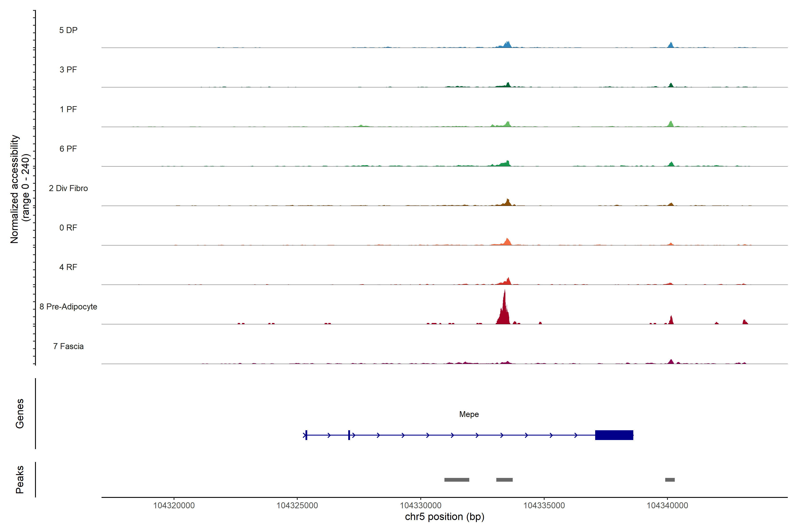798x532 pixels.
Task: Click the 5 DP track label
Action: pos(68,30)
